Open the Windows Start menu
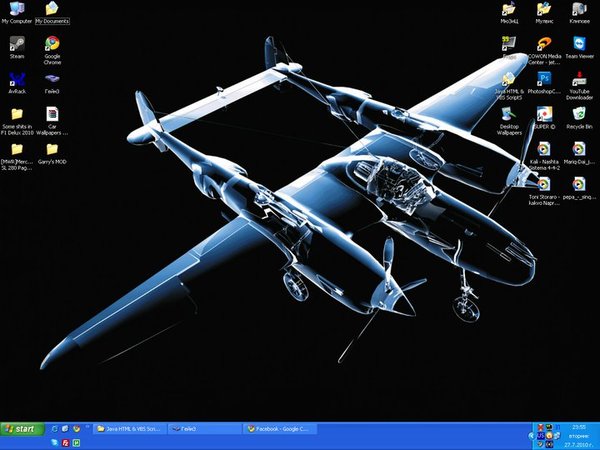This screenshot has height=450, width=600. (x=22, y=429)
